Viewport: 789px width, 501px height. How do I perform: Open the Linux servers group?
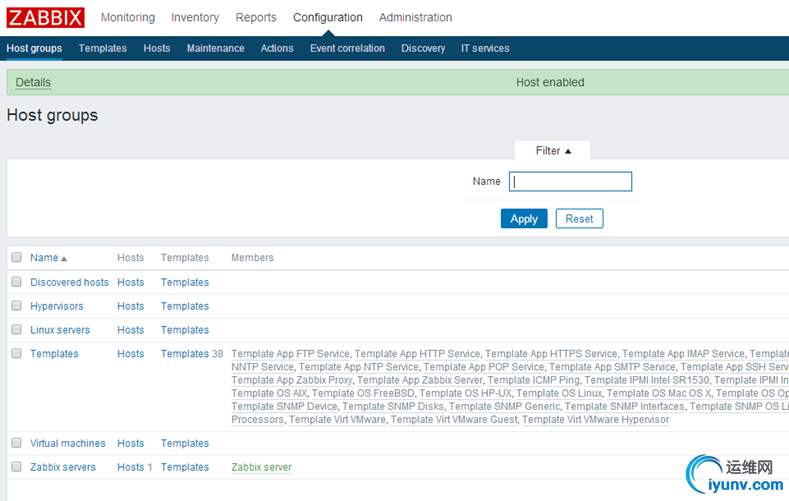coord(60,330)
